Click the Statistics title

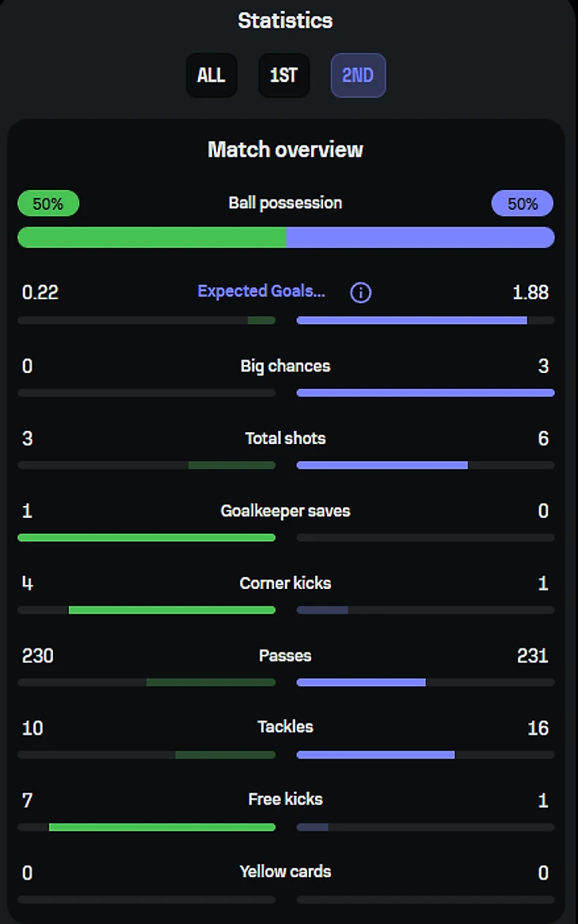click(x=285, y=21)
